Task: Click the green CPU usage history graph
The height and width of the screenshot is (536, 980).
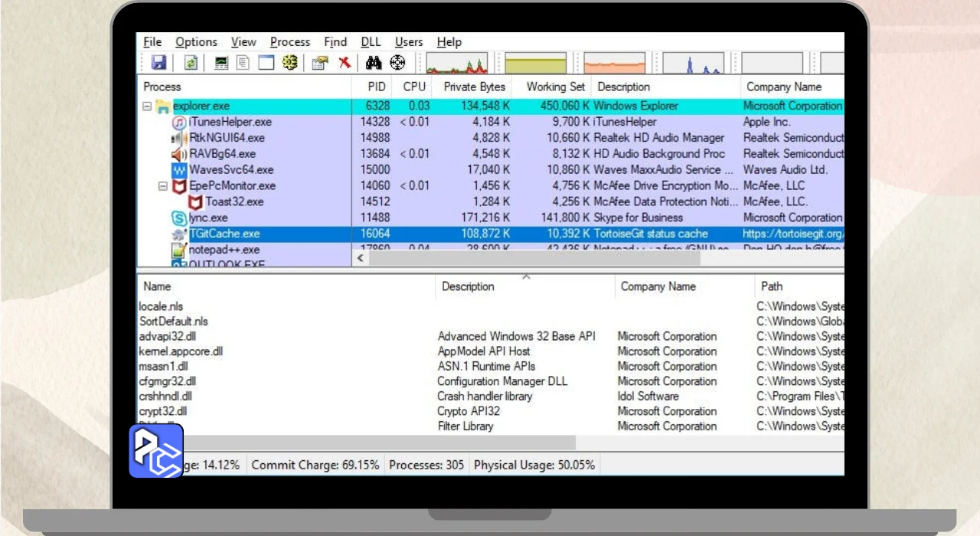Action: click(x=456, y=63)
